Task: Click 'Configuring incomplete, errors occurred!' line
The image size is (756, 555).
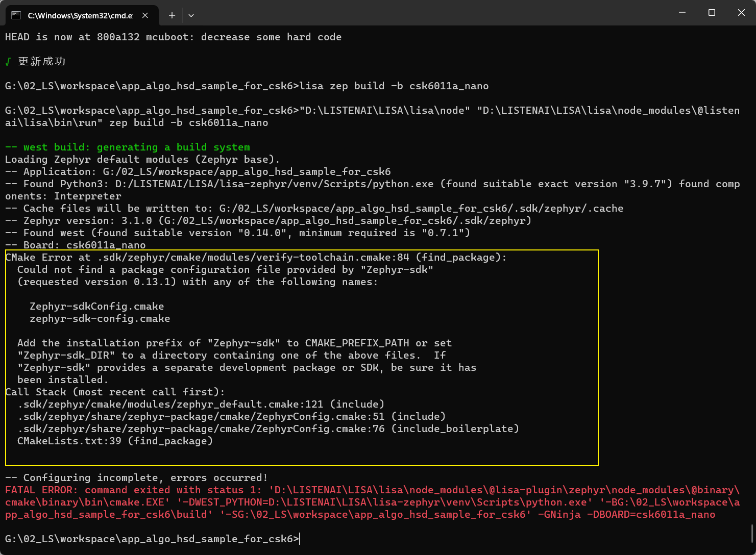Action: click(x=137, y=477)
